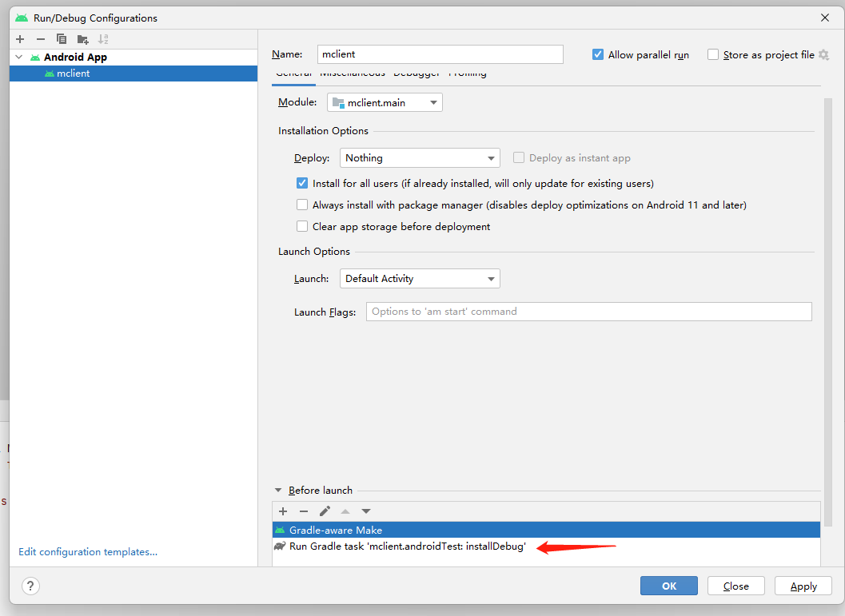Open the Module dropdown
This screenshot has width=845, height=616.
click(x=385, y=102)
